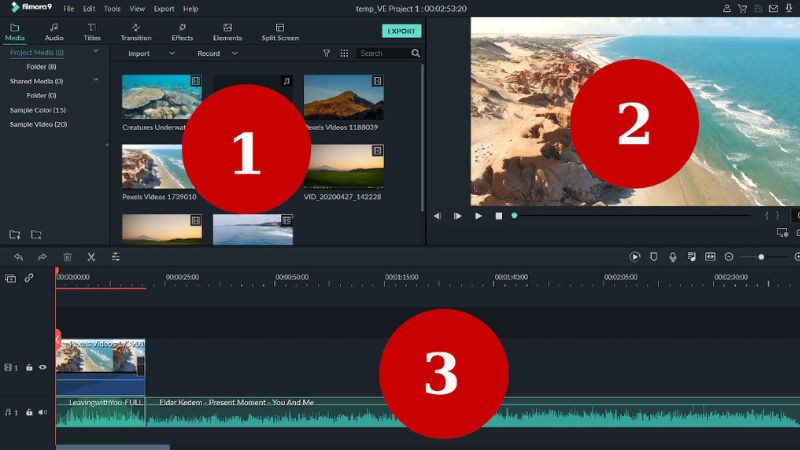Viewport: 800px width, 450px height.
Task: Switch media library to grid view icon
Action: point(344,53)
